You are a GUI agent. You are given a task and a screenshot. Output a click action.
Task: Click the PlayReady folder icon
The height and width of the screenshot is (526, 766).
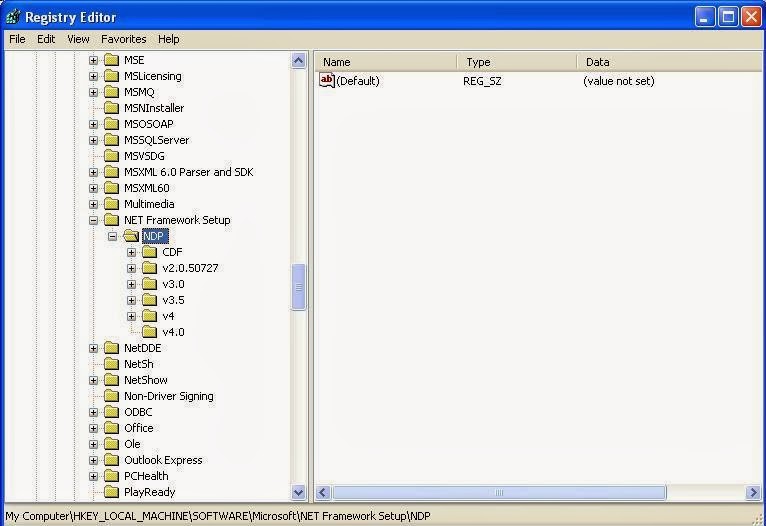click(x=111, y=492)
